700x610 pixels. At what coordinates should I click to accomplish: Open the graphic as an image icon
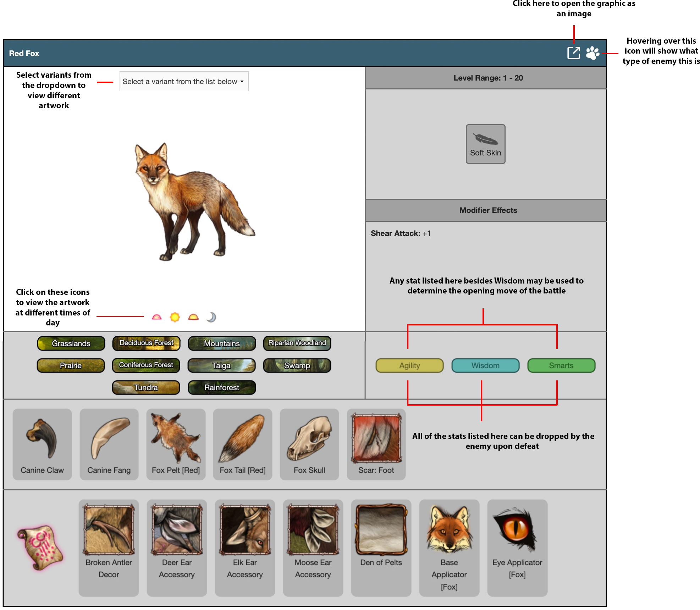click(573, 53)
